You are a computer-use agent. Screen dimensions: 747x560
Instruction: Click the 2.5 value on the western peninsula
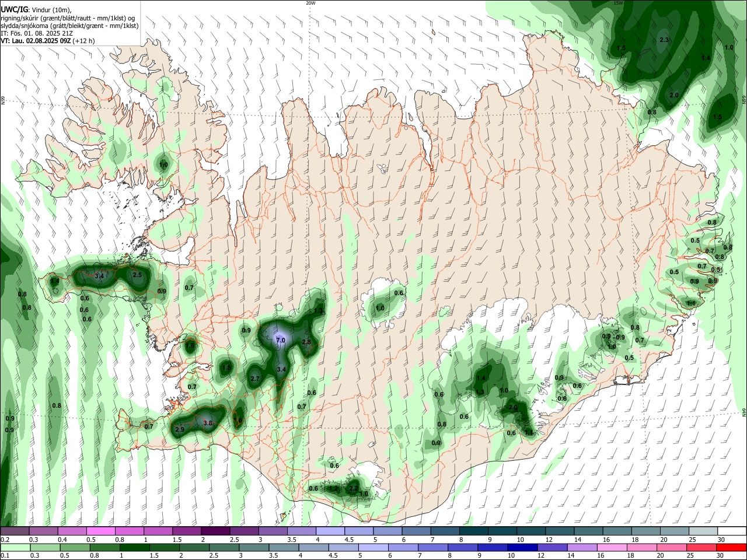pyautogui.click(x=137, y=275)
